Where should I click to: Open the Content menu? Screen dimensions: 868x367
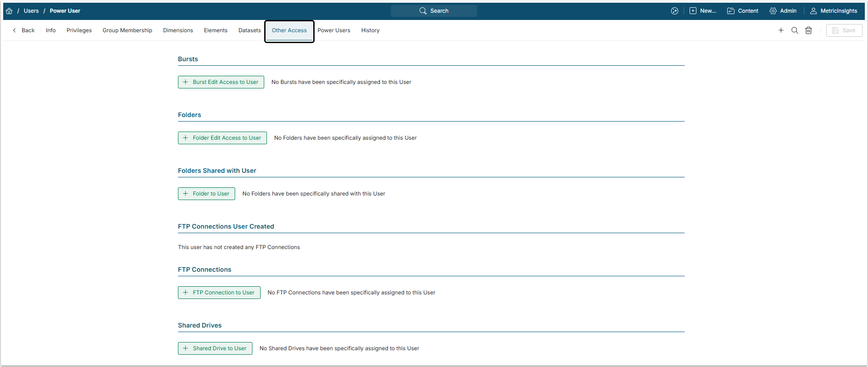point(743,11)
